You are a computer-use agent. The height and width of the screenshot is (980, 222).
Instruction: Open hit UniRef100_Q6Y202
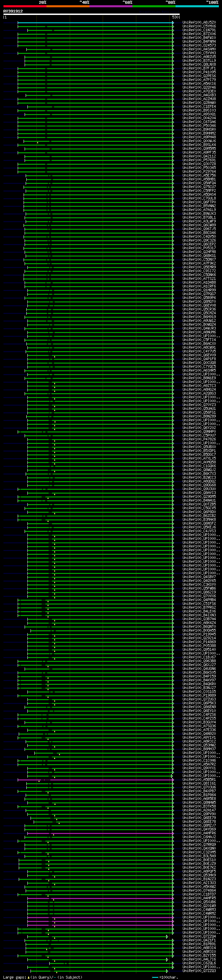click(x=199, y=428)
